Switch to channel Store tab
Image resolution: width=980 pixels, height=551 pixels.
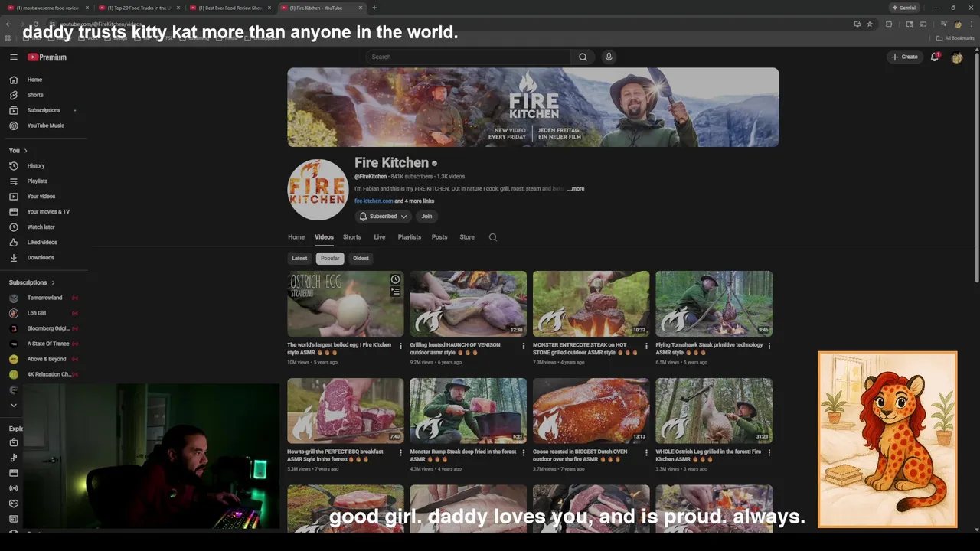coord(467,237)
